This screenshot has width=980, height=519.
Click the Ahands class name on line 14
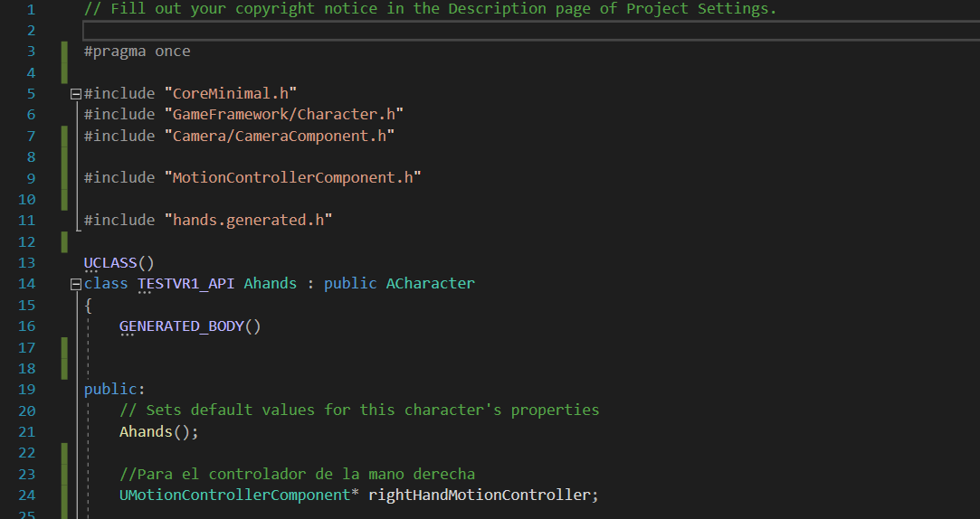270,284
